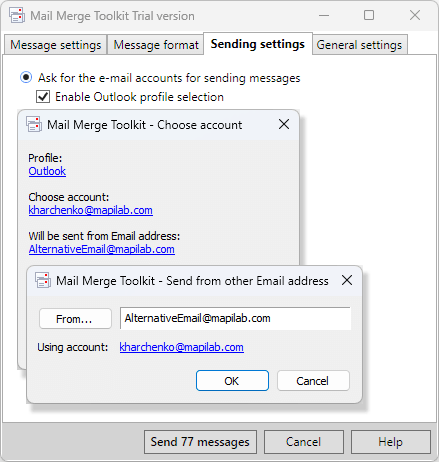439x462 pixels.
Task: Cancel the Send from other Email dialog
Action: tap(313, 380)
